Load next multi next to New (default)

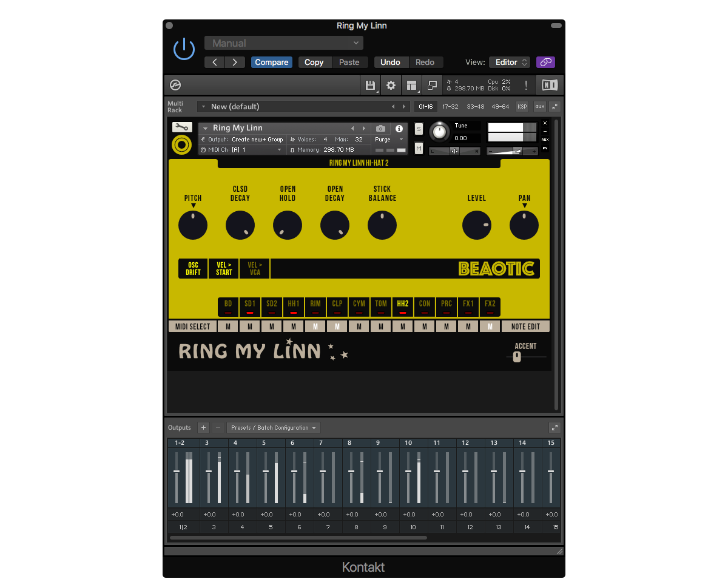(x=404, y=107)
